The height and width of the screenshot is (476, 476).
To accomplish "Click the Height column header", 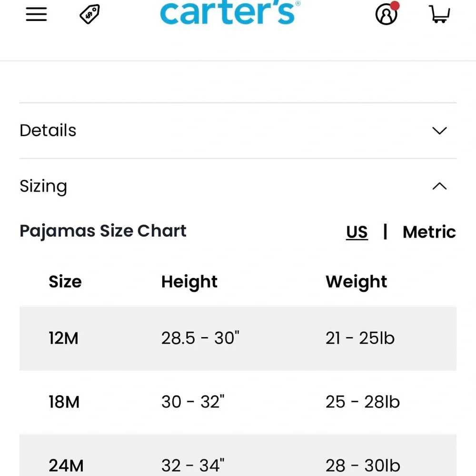I will click(189, 282).
